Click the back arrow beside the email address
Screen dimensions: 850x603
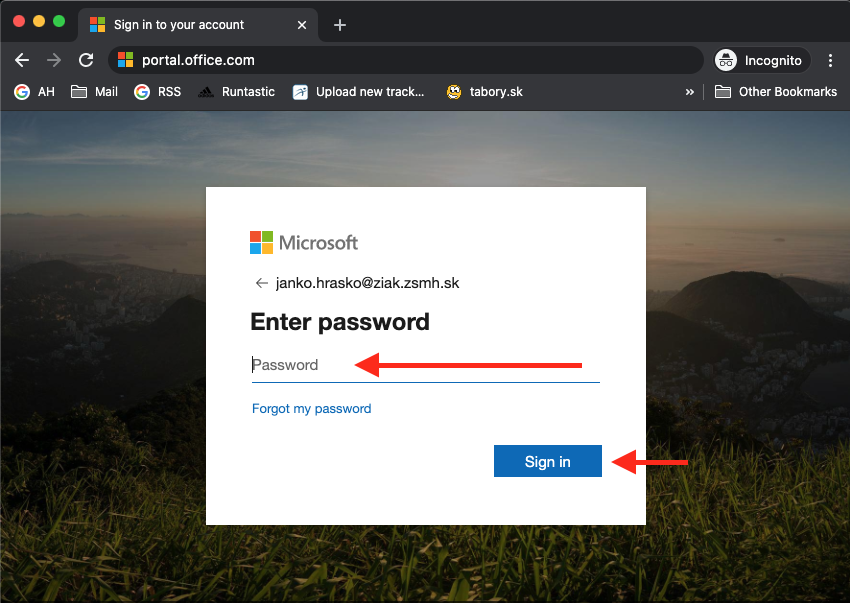tap(262, 283)
